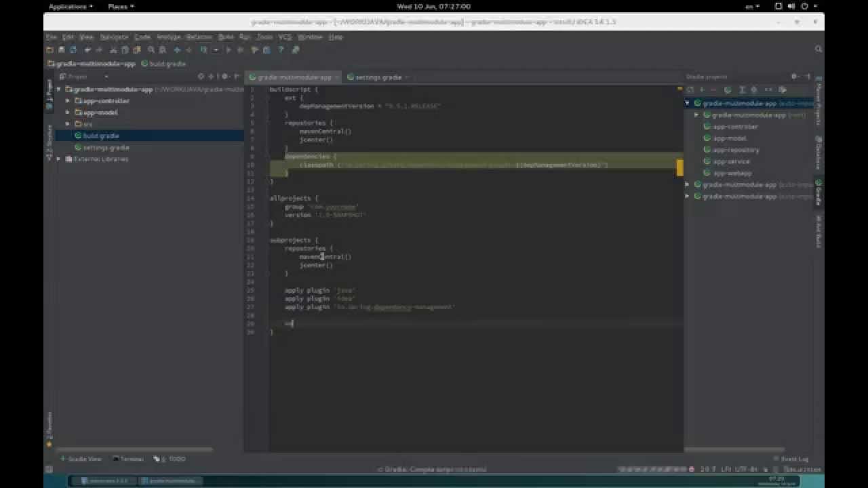The height and width of the screenshot is (488, 868).
Task: Open the Project view selector dropdown
Action: (x=106, y=77)
